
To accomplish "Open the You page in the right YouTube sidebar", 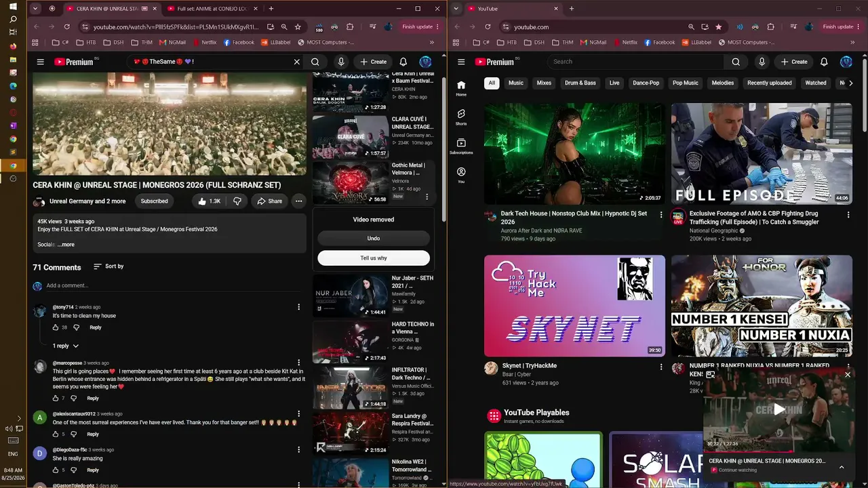I will pyautogui.click(x=461, y=176).
